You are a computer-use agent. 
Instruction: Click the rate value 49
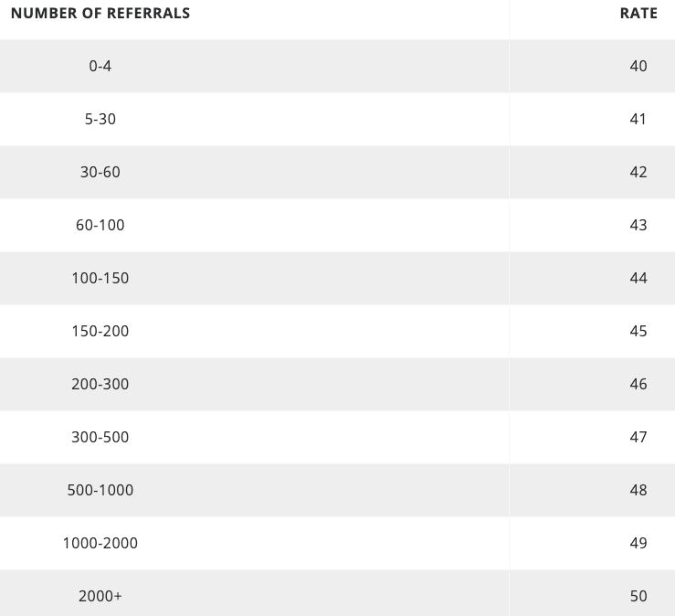[638, 543]
